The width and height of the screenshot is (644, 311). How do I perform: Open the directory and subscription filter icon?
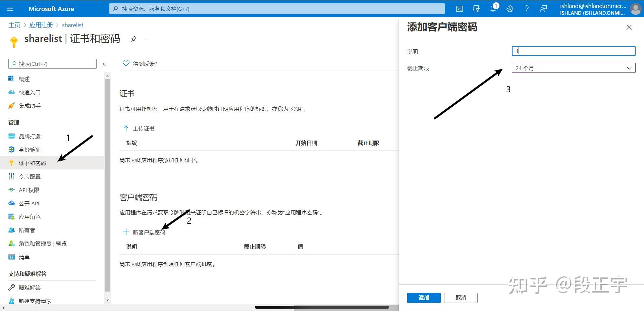(x=476, y=9)
